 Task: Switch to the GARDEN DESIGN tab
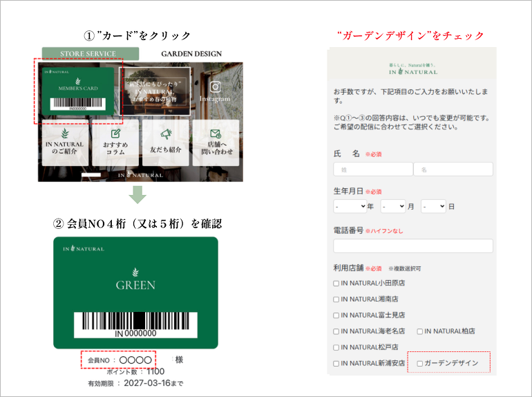click(x=191, y=54)
